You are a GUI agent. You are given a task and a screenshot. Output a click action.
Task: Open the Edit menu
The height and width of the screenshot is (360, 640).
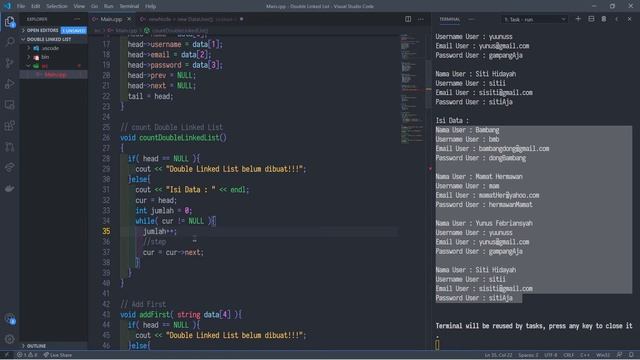click(36, 6)
